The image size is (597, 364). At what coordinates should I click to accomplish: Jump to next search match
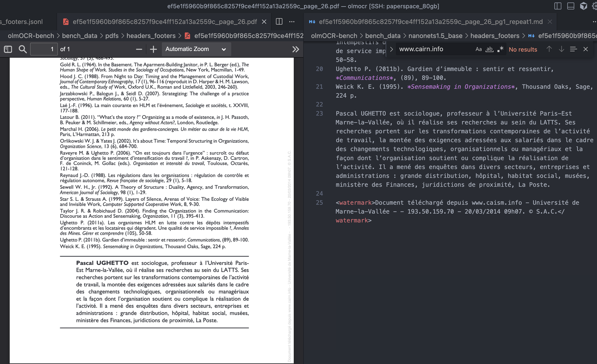(x=561, y=49)
